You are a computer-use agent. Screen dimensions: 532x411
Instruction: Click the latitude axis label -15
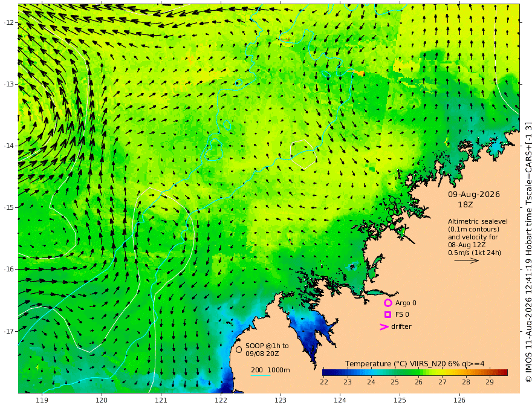pos(9,207)
